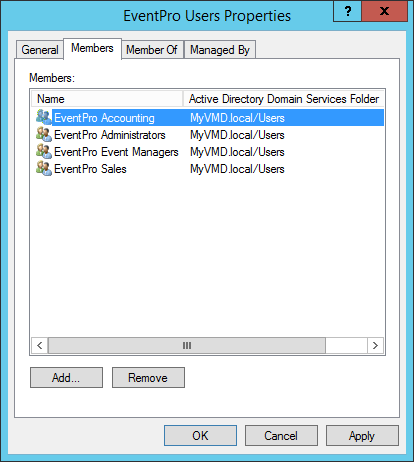Go to the Managed By tab

pyautogui.click(x=220, y=50)
